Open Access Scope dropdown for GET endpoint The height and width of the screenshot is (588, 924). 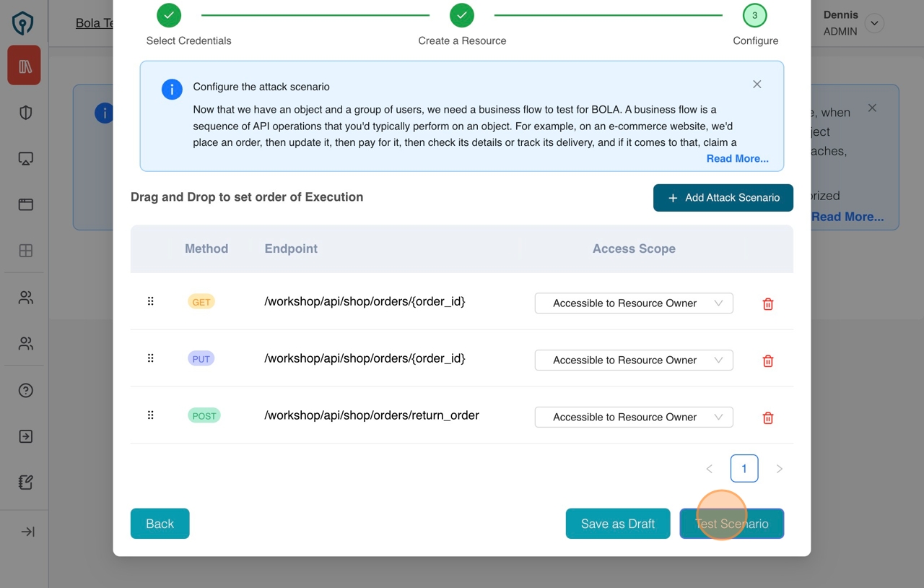point(633,303)
